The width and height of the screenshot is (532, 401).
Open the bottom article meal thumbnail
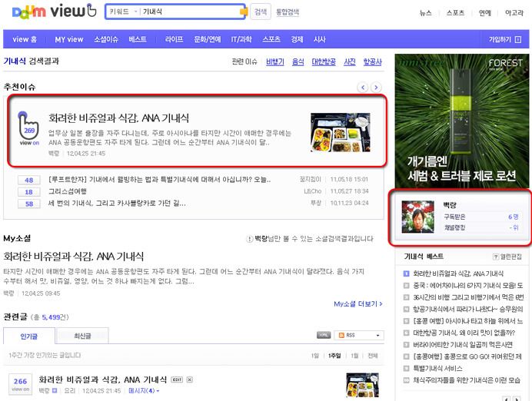coord(362,385)
